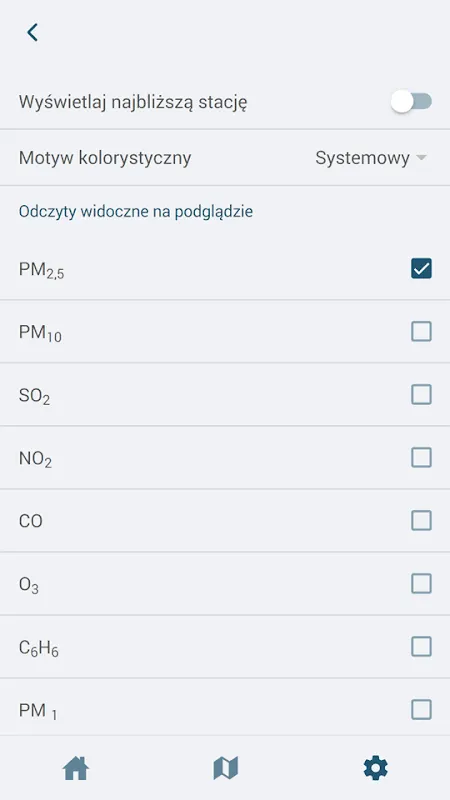
Task: Tap the PM10 row label
Action: coord(40,333)
